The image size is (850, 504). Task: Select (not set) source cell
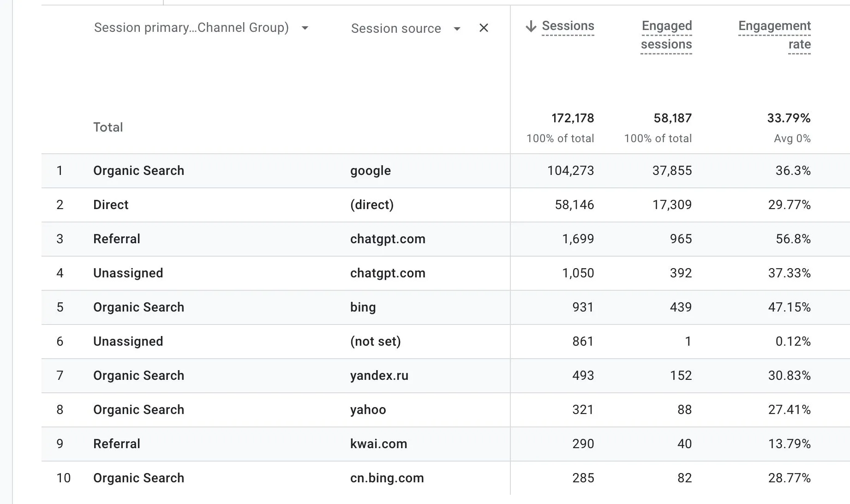click(x=376, y=342)
